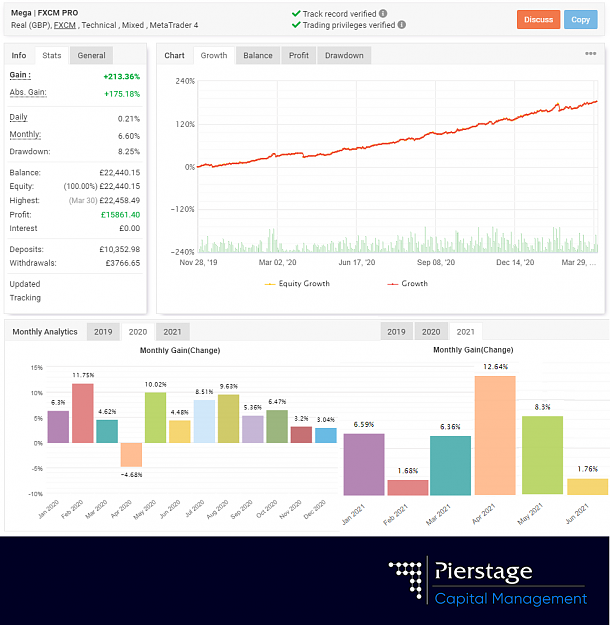This screenshot has width=610, height=625.
Task: Click the Feb 2020 11.75% bar
Action: 83,413
